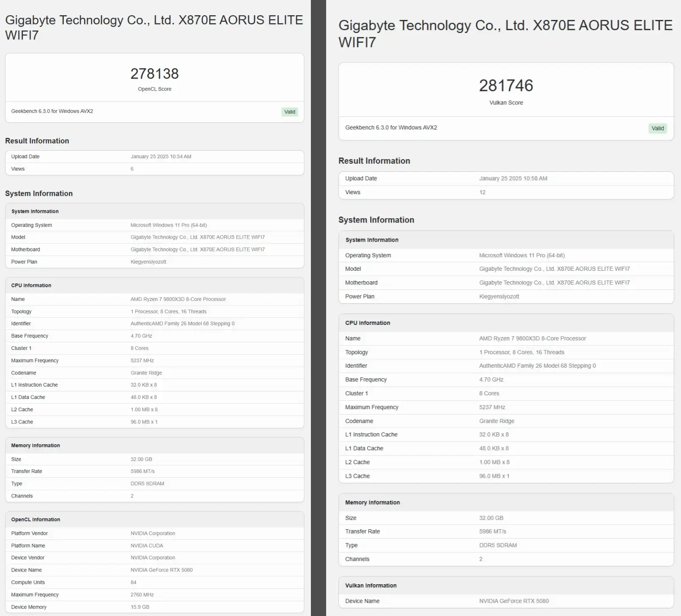Click the Valid badge under the OpenCL score

(x=290, y=112)
